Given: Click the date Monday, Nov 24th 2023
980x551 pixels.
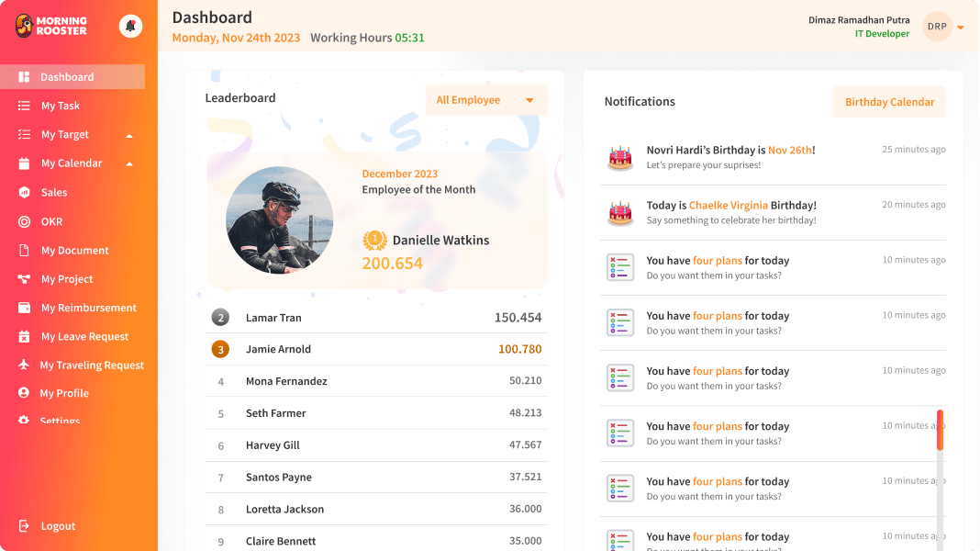Looking at the screenshot, I should [236, 38].
